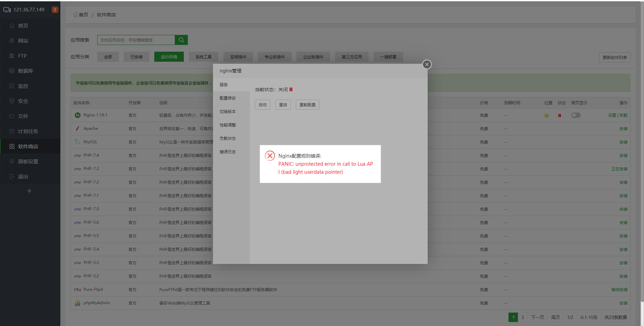
Task: Close the nginx管理 dialog with X icon
Action: pyautogui.click(x=427, y=64)
